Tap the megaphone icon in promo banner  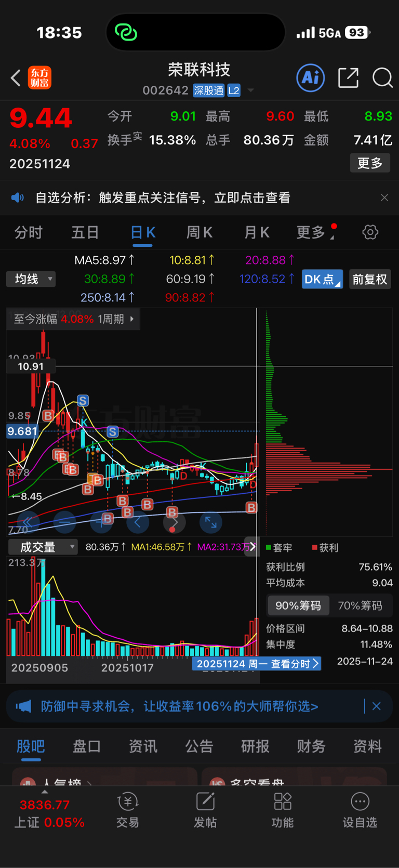(23, 706)
